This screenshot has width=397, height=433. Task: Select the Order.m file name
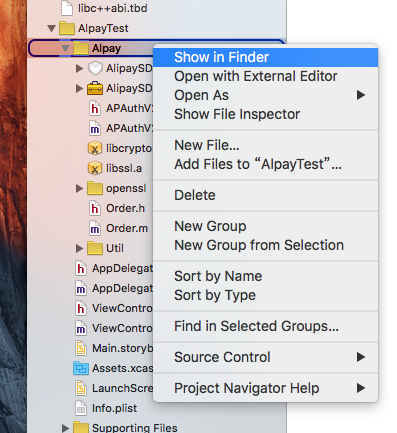tap(127, 228)
